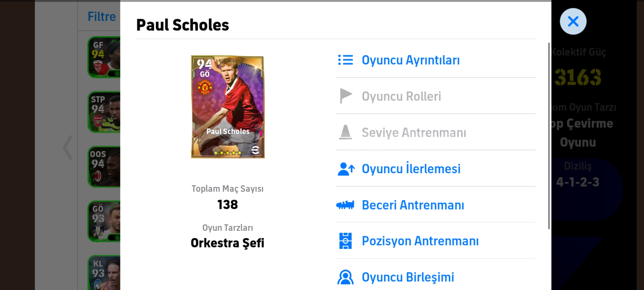Click the person-arrow icon for Oyuncu İlerlemesi
This screenshot has height=290, width=644.
(346, 169)
